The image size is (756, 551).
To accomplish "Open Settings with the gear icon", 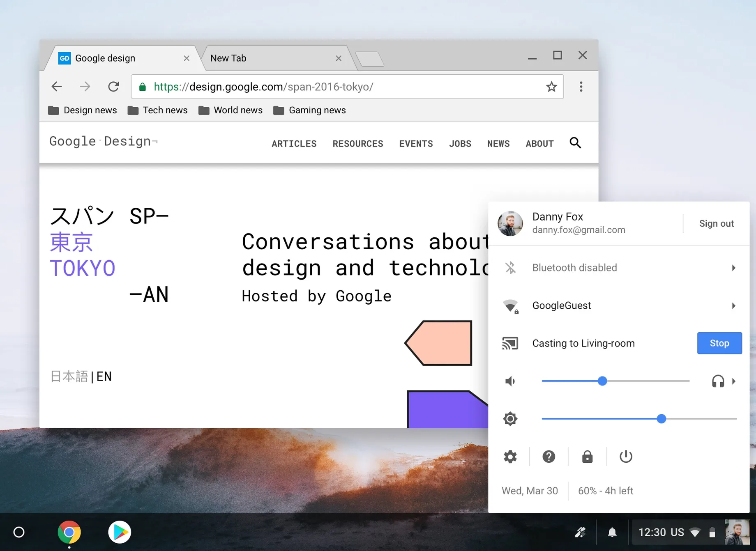I will coord(510,457).
